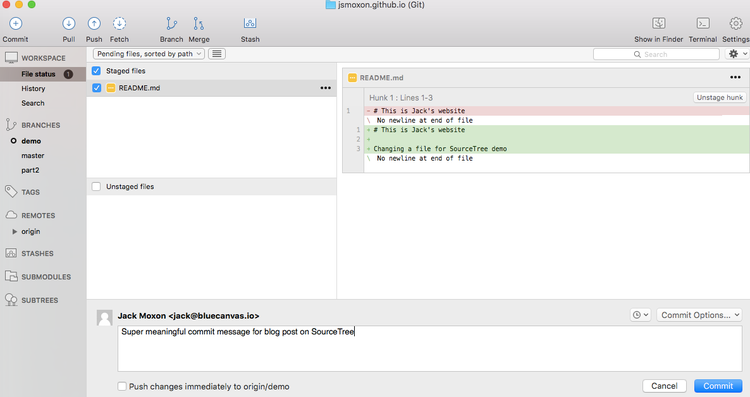The width and height of the screenshot is (750, 397).
Task: Open the Branch tool
Action: (x=171, y=23)
